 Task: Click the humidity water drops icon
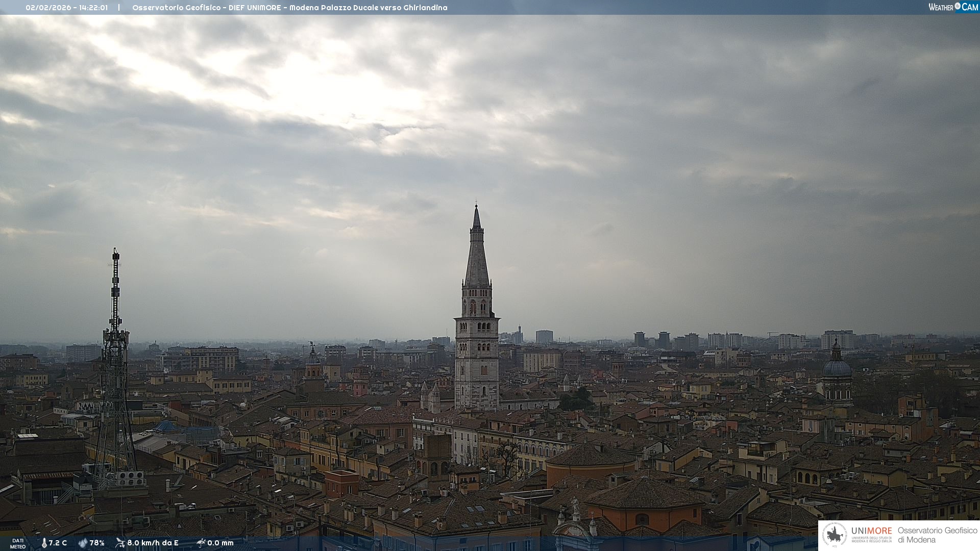tap(83, 543)
